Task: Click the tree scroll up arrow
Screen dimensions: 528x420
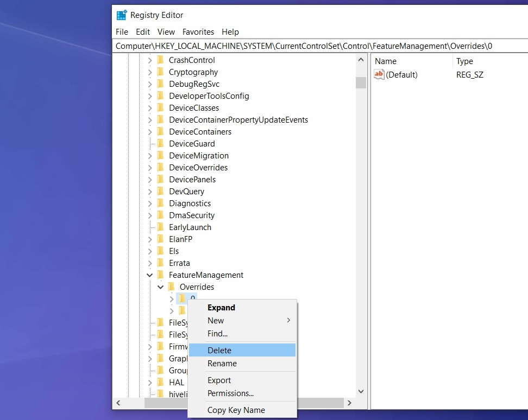Action: pos(361,60)
